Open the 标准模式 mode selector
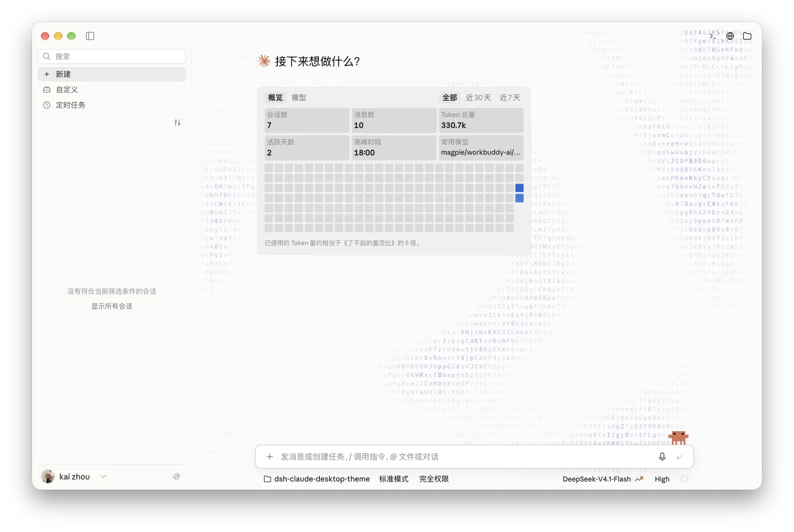The image size is (794, 532). [394, 479]
